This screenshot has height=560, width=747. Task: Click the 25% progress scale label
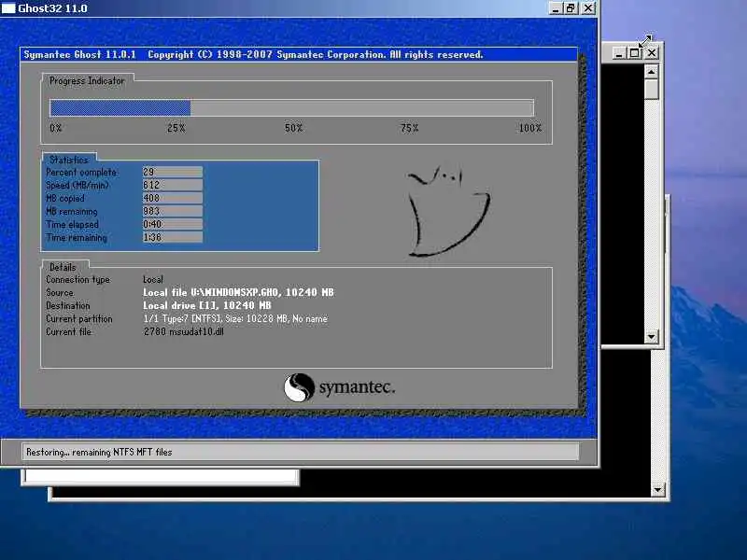176,128
